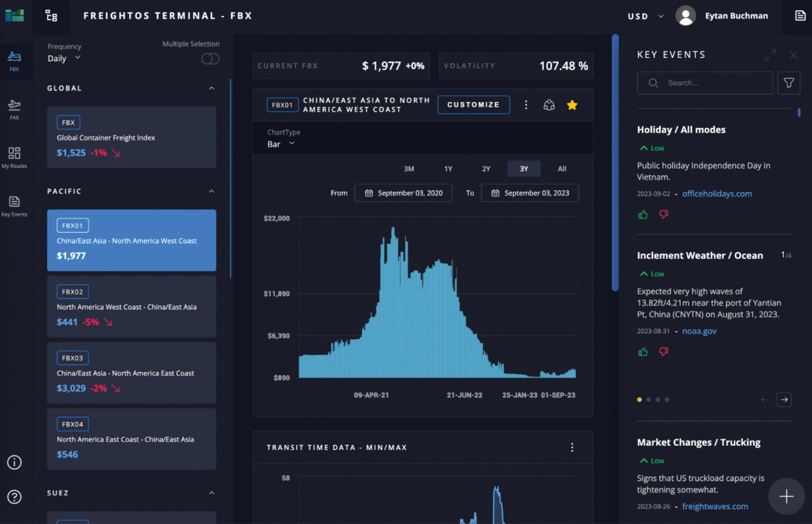Select the FBX04 North America East Coast card
812x524 pixels.
coord(132,439)
